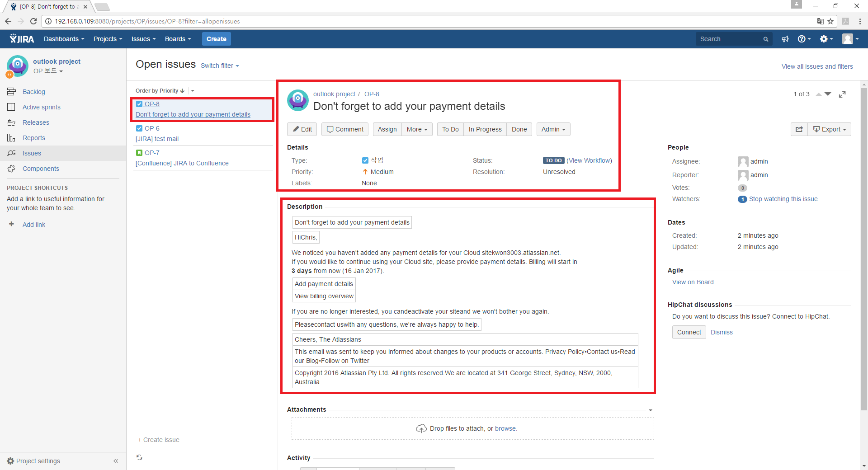The image size is (868, 470).
Task: Expand Switch filter dropdown
Action: click(x=220, y=66)
